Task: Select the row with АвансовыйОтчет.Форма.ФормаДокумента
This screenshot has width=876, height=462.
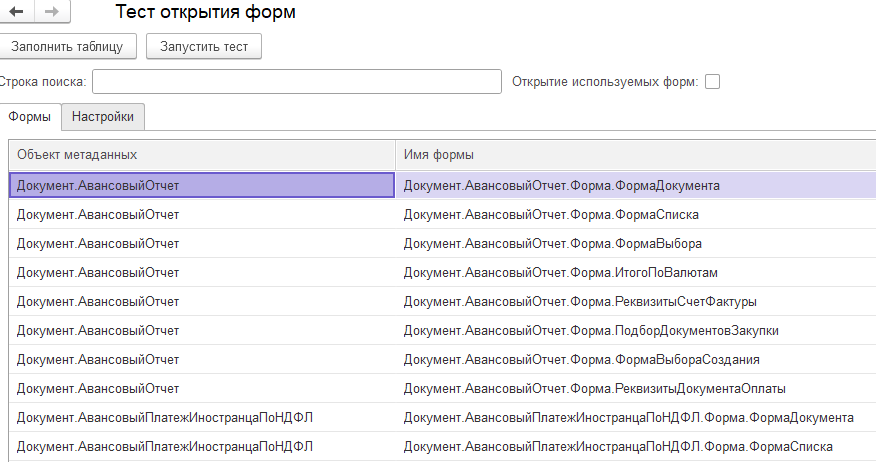Action: tap(561, 185)
